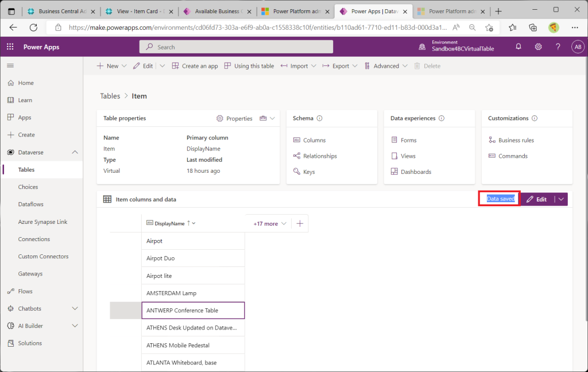Click the browser address bar URL
The width and height of the screenshot is (588, 372).
(258, 28)
